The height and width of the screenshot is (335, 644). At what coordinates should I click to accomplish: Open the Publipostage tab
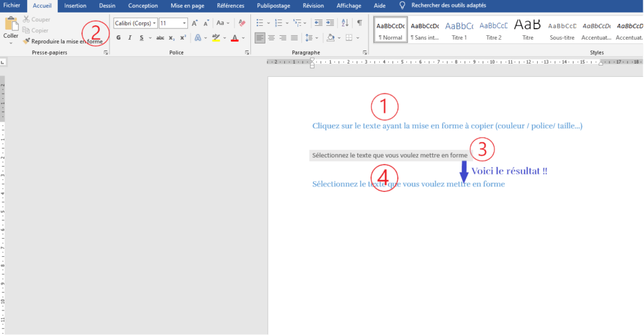point(274,6)
